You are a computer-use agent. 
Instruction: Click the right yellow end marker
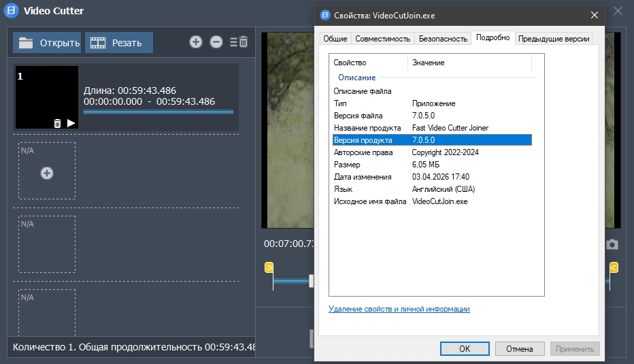click(x=614, y=267)
